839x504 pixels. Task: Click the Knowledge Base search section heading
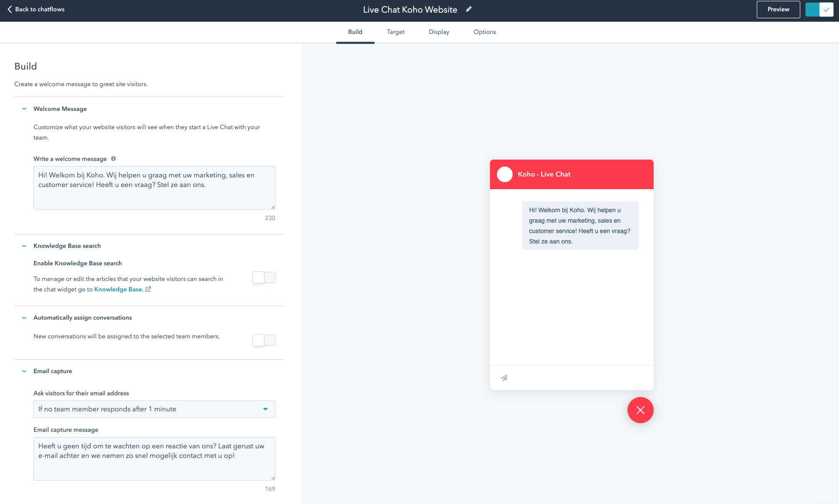(67, 246)
